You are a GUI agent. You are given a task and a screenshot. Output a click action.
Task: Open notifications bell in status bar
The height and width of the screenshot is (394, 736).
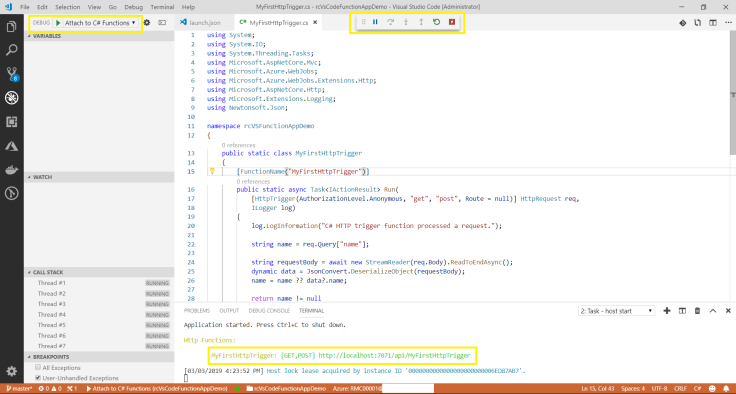pyautogui.click(x=725, y=389)
